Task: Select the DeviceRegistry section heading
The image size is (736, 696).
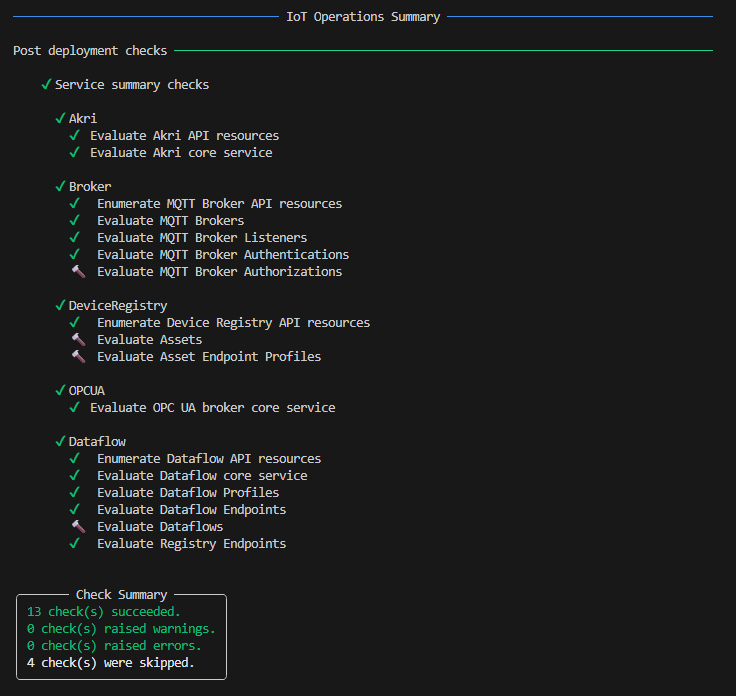Action: [118, 306]
